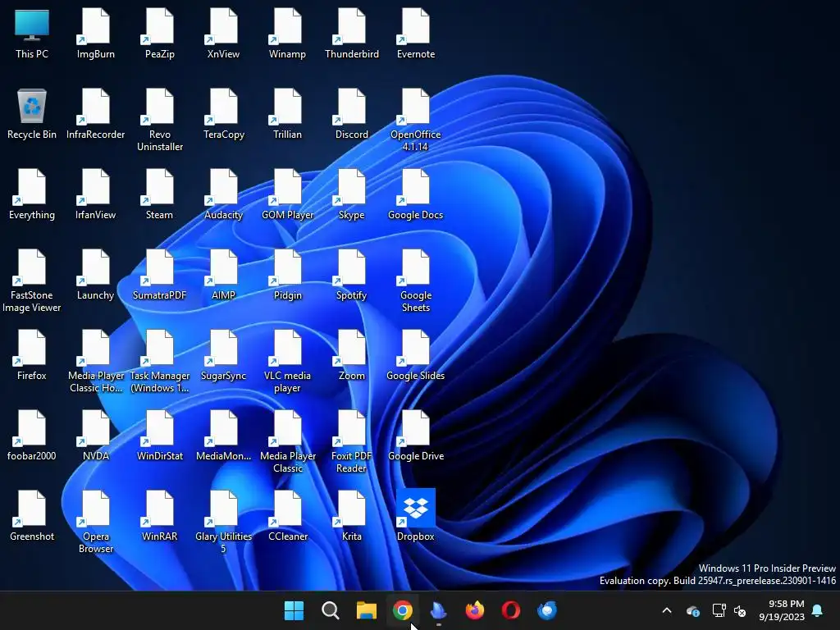Select the InfraRecorder shortcut
The image size is (840, 630).
click(x=95, y=115)
